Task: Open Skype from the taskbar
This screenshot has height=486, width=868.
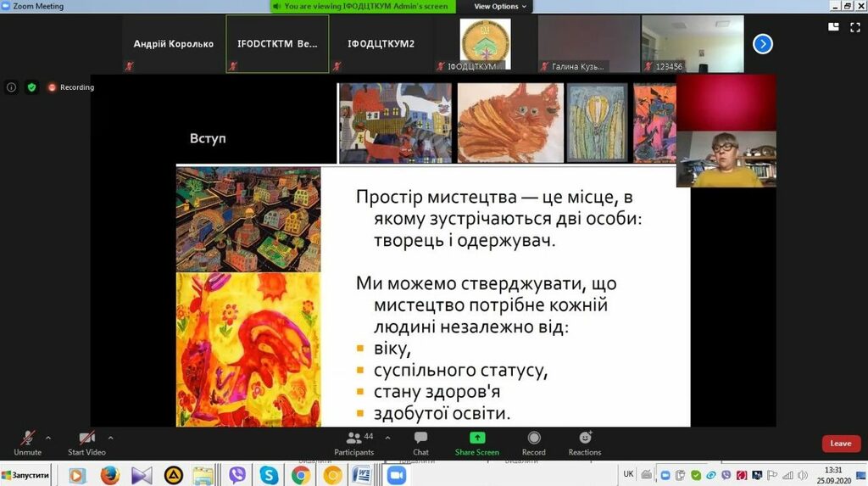Action: (x=269, y=476)
